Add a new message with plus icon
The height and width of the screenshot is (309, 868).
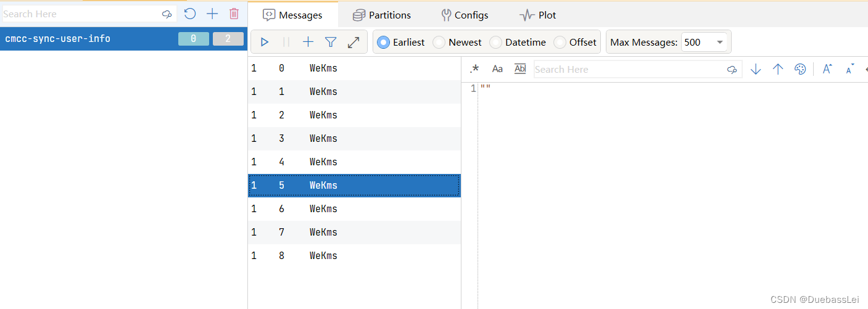point(308,42)
